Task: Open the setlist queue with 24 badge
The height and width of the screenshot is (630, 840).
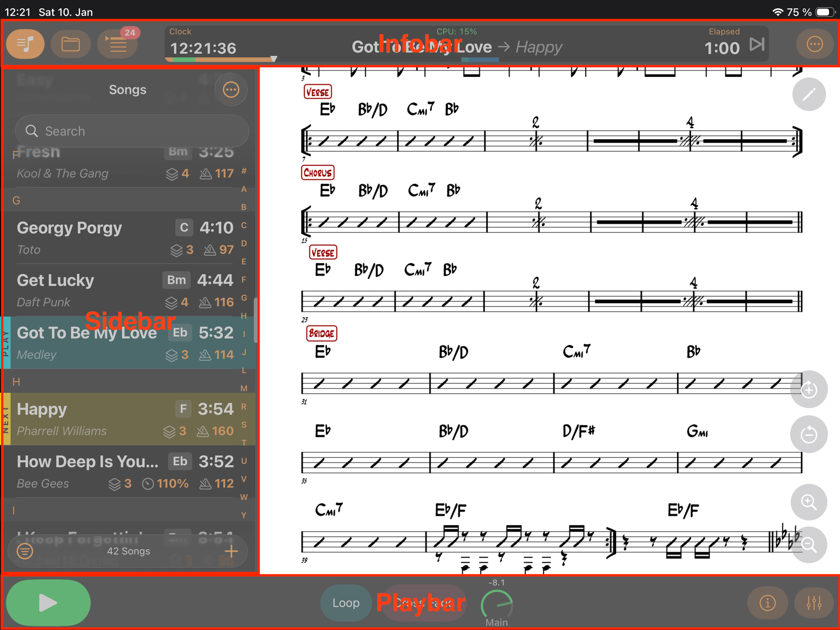Action: tap(118, 45)
